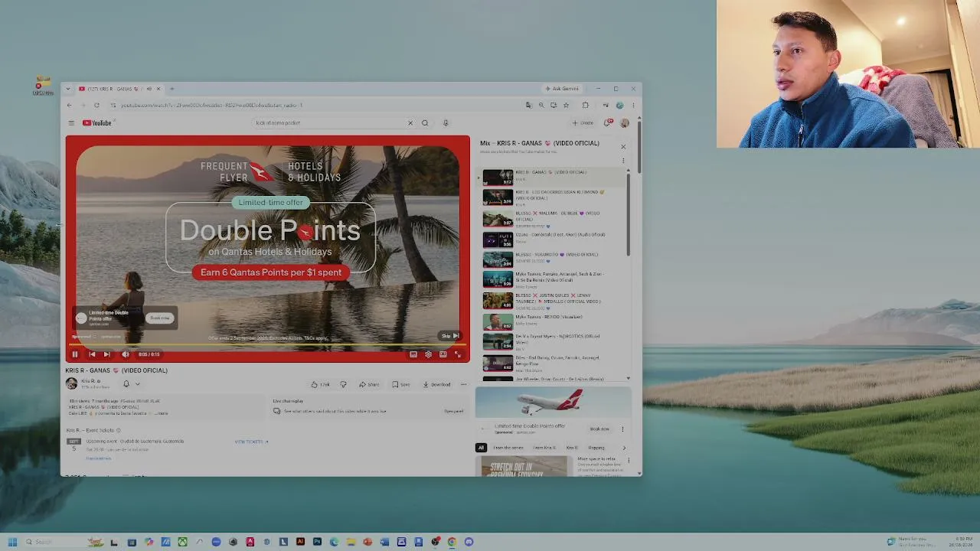Play KRIS R - GANAS from the mix

(x=553, y=177)
